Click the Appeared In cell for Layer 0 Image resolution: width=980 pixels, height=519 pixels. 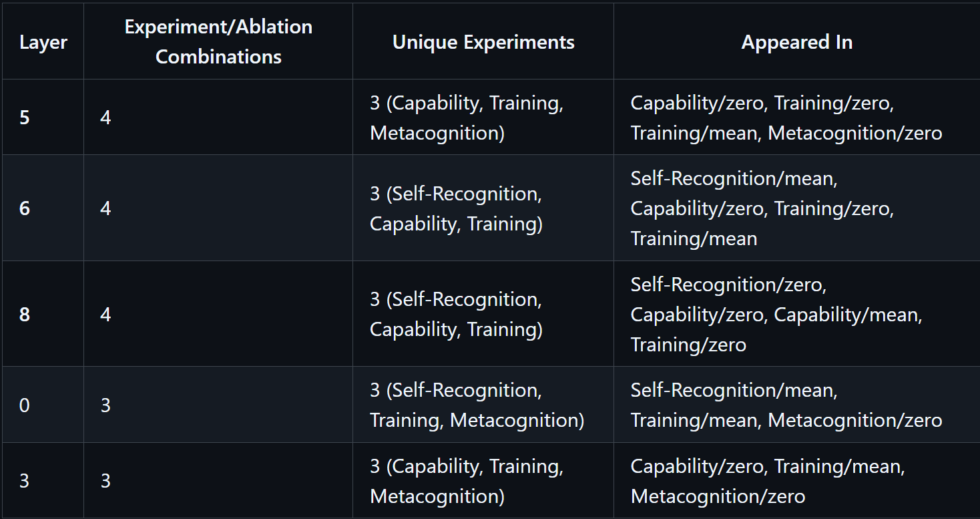point(796,405)
